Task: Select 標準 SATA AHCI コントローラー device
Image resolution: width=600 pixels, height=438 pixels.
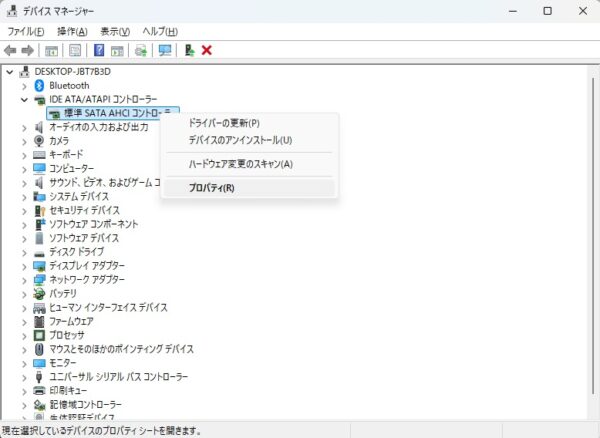Action: pyautogui.click(x=112, y=113)
